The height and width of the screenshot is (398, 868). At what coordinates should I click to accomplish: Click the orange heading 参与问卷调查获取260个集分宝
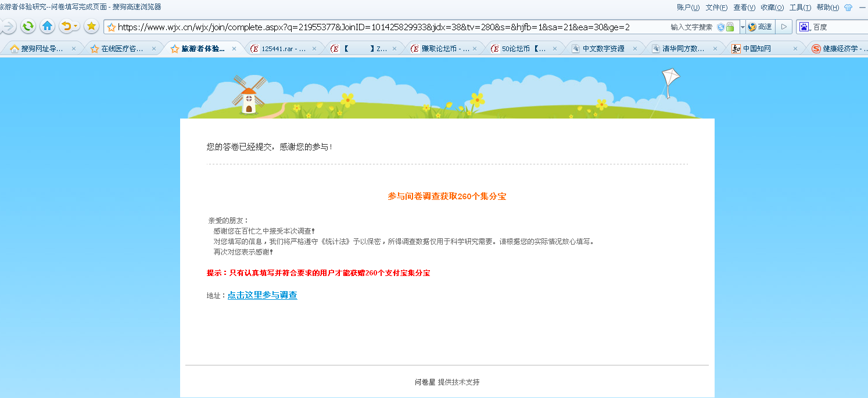447,196
